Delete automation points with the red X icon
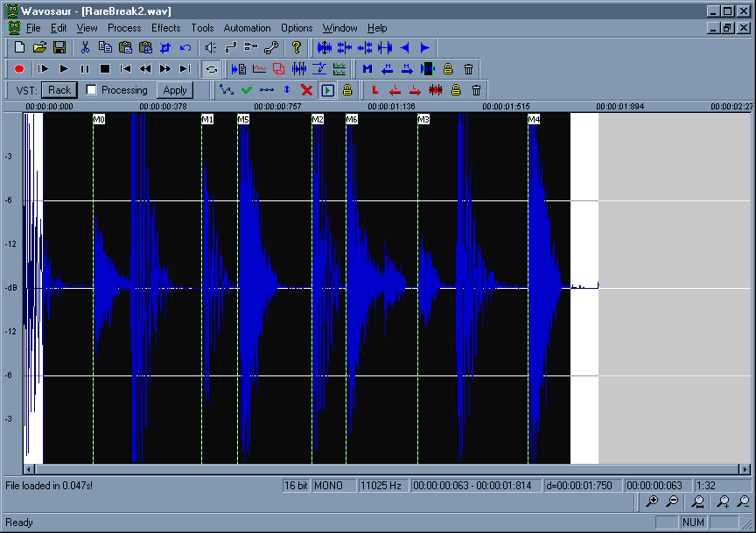756x533 pixels. pyautogui.click(x=306, y=90)
